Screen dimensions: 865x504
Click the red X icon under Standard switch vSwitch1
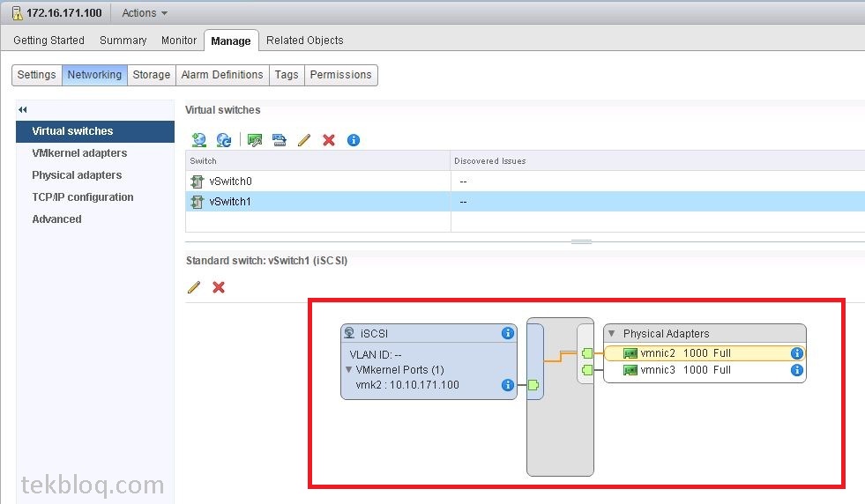pos(219,287)
